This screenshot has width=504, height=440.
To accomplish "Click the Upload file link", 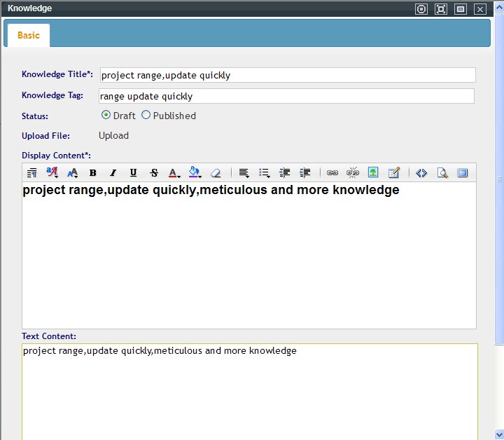I will [113, 135].
